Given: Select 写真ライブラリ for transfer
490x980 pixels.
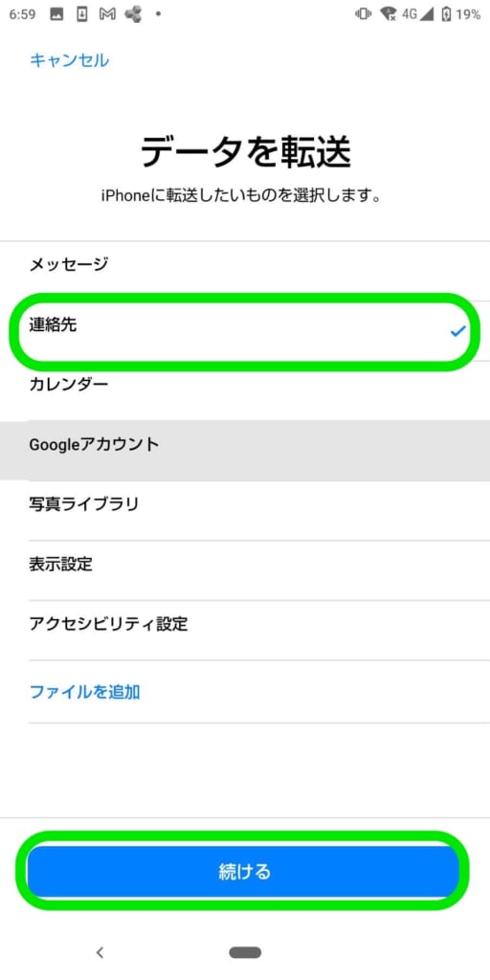Looking at the screenshot, I should point(245,503).
